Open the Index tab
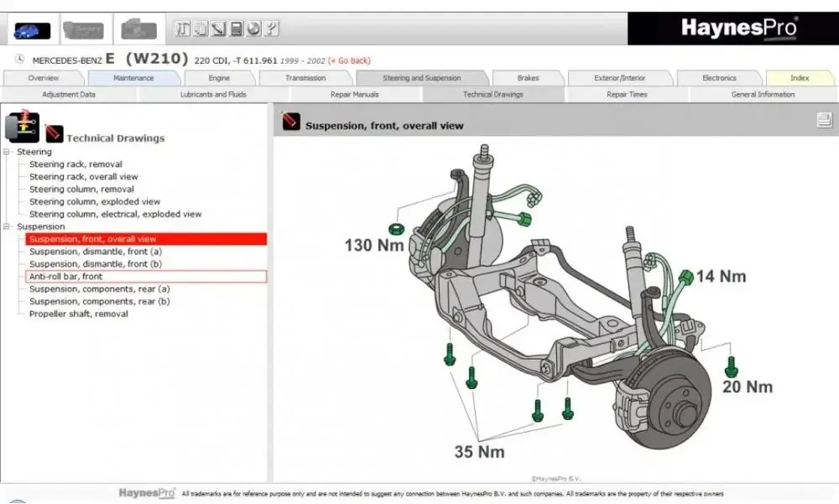The height and width of the screenshot is (504, 839). (x=800, y=78)
